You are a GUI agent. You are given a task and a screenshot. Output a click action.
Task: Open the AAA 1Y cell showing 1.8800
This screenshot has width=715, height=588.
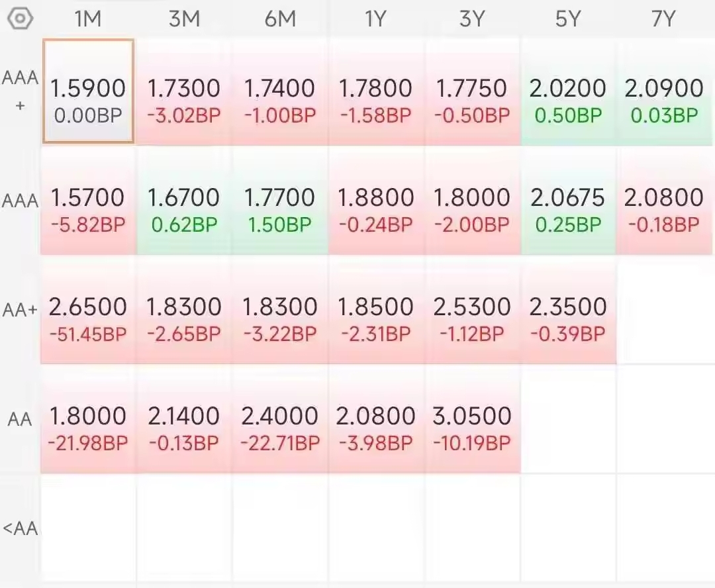pos(376,201)
